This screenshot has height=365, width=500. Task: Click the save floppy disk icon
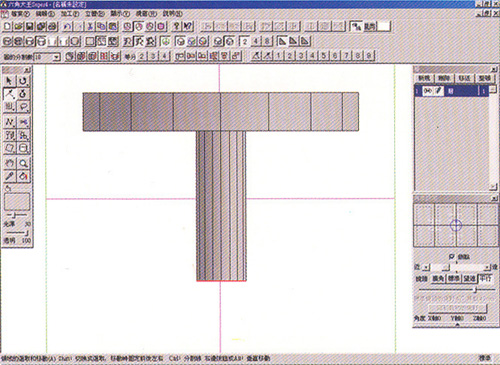(30, 26)
